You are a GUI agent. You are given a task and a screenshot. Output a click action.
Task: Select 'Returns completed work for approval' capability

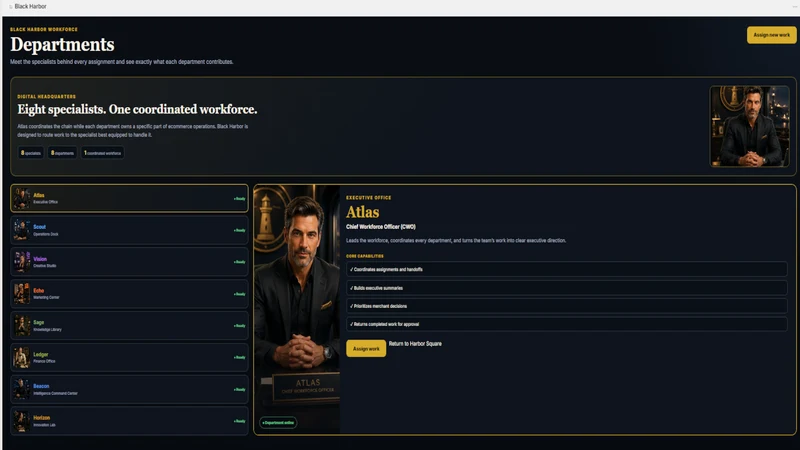(566, 324)
